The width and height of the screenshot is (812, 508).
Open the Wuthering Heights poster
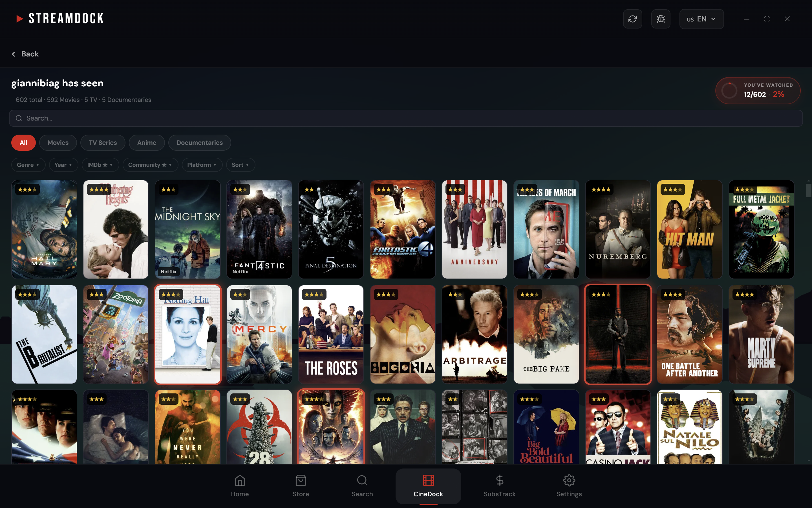pyautogui.click(x=116, y=229)
